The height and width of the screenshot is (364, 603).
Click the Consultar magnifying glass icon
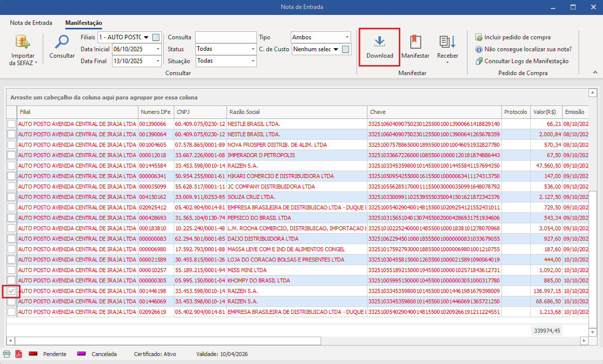coord(62,42)
